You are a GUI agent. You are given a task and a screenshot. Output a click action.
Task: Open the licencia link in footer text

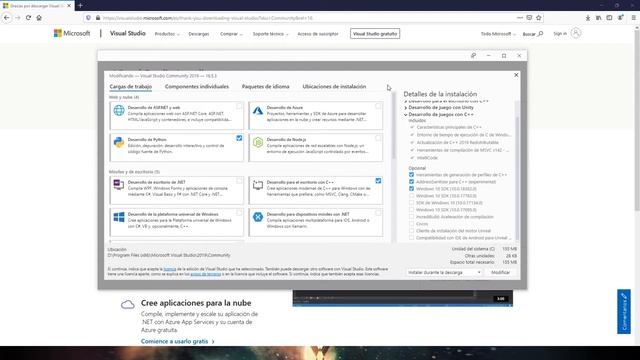click(170, 269)
